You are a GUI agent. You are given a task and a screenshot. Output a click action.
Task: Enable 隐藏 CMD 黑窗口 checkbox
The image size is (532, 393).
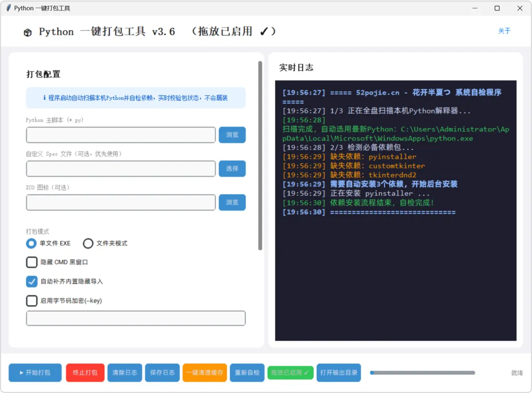click(x=32, y=262)
